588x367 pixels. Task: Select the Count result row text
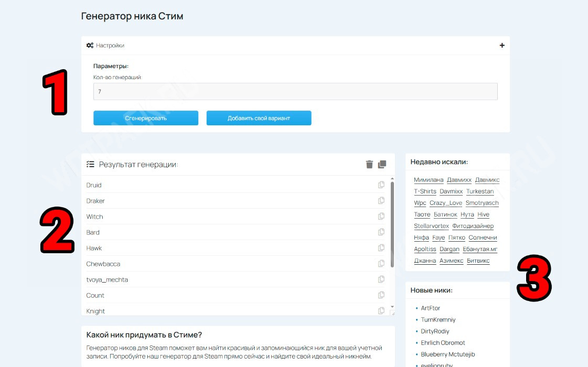(x=95, y=295)
